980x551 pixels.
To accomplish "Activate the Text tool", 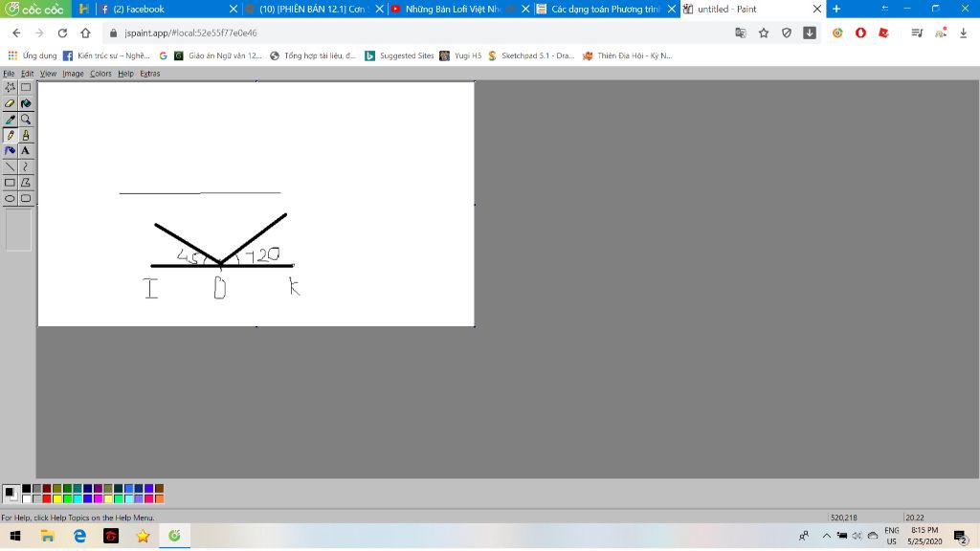I will point(26,150).
